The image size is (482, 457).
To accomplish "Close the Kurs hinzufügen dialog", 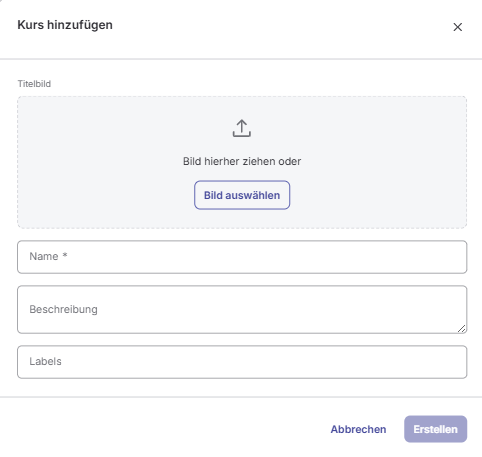I will [458, 27].
